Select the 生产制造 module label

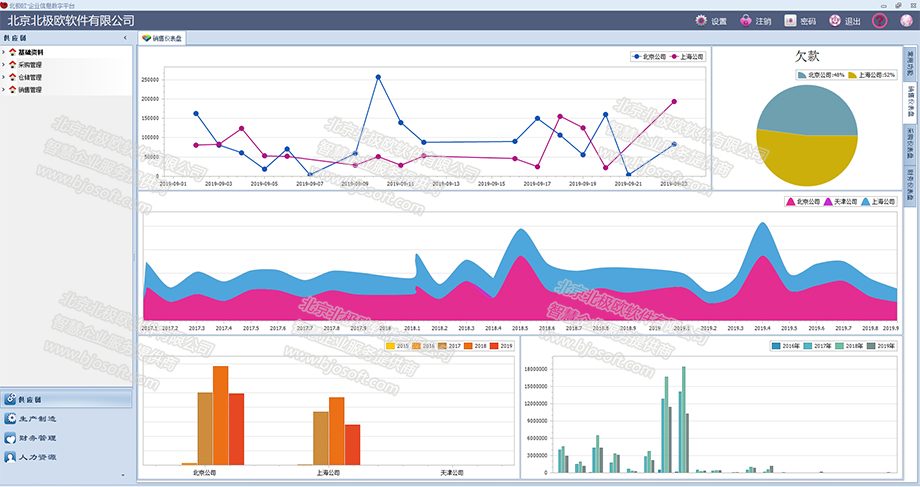point(38,419)
